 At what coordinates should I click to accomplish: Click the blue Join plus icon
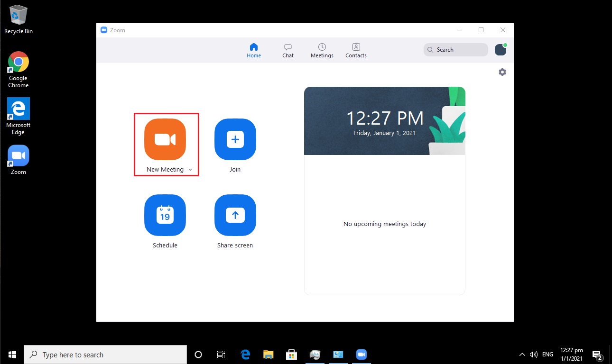(x=235, y=139)
